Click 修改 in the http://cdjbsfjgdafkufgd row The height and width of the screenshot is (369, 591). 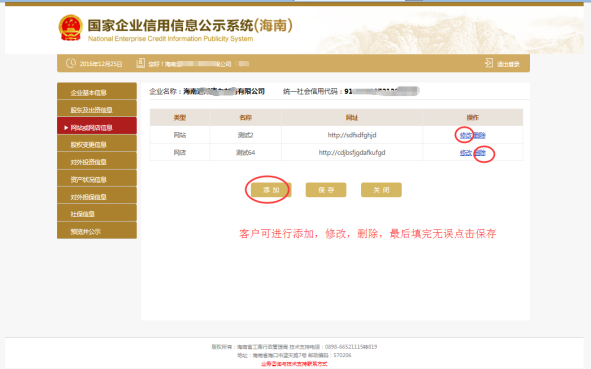coord(466,153)
